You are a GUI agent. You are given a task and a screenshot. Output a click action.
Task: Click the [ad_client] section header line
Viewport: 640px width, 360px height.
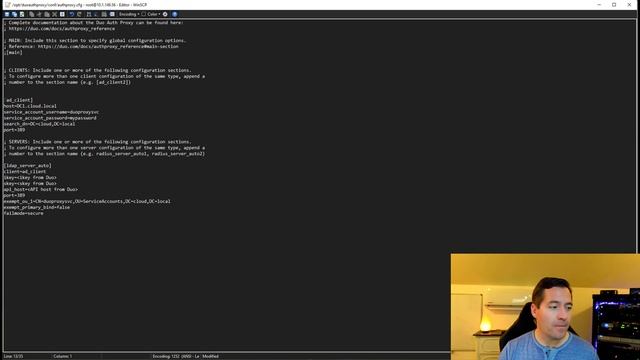pos(18,100)
